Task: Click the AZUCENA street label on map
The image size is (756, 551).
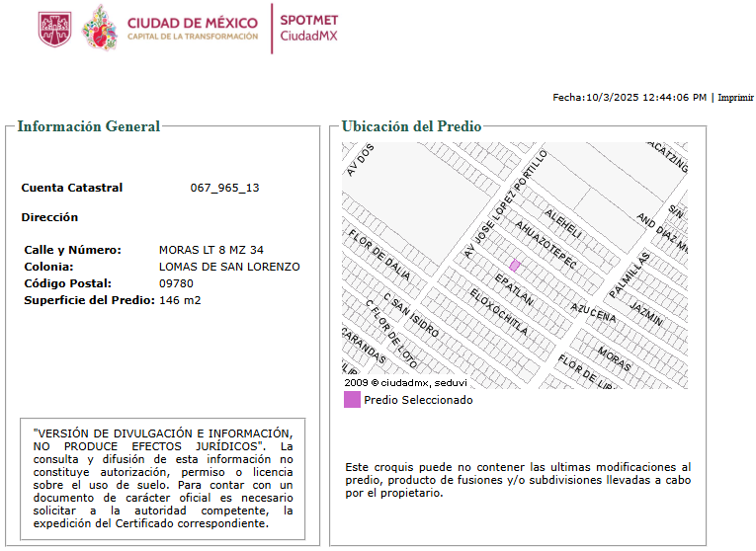Action: pos(593,313)
